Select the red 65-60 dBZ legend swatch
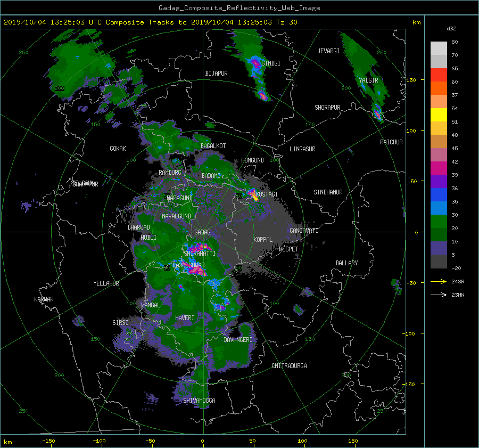This screenshot has height=448, width=479. pyautogui.click(x=439, y=75)
